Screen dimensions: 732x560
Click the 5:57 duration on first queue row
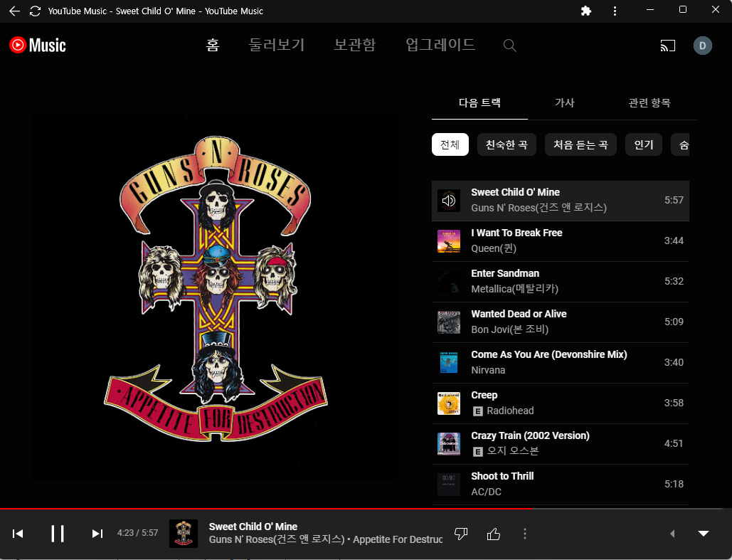(x=674, y=201)
